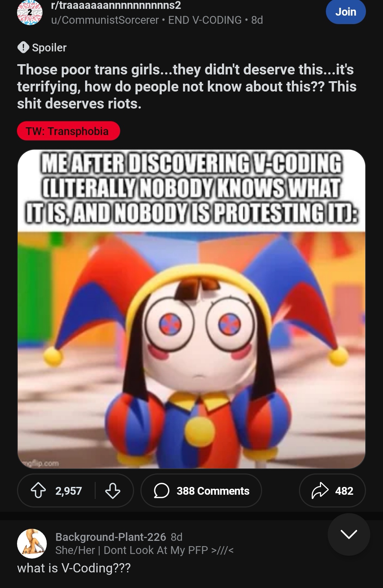Tap the 2,957 upvote count
The height and width of the screenshot is (588, 383).
pos(68,491)
